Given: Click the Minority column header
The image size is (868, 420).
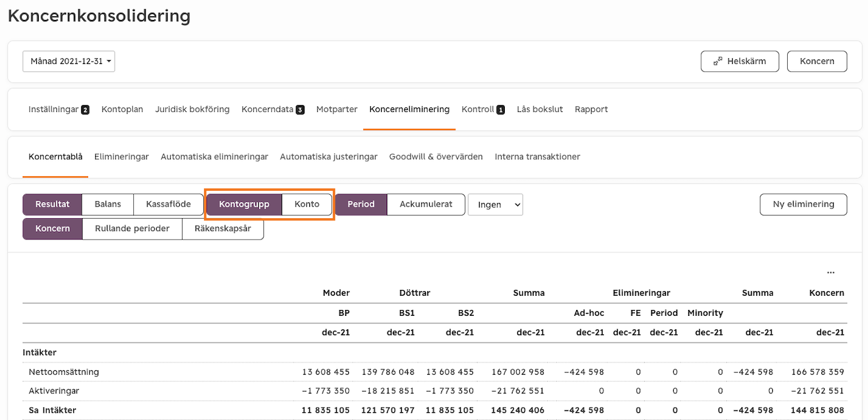Looking at the screenshot, I should 706,313.
